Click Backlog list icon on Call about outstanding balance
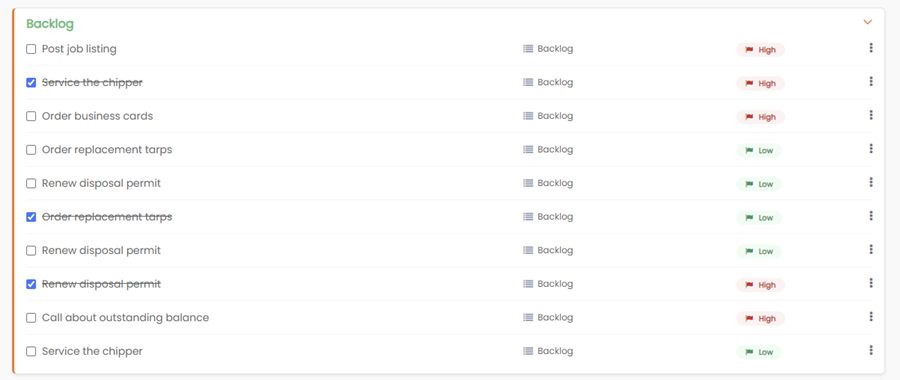 [528, 317]
